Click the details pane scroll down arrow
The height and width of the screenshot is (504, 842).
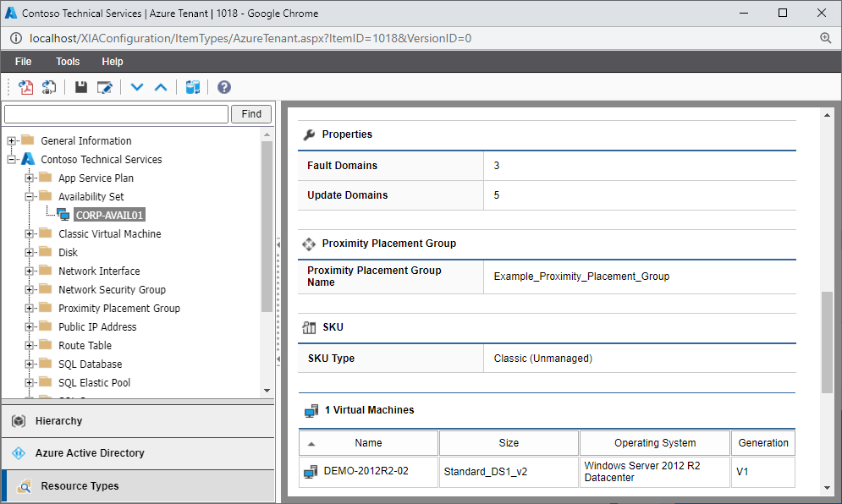[x=827, y=488]
